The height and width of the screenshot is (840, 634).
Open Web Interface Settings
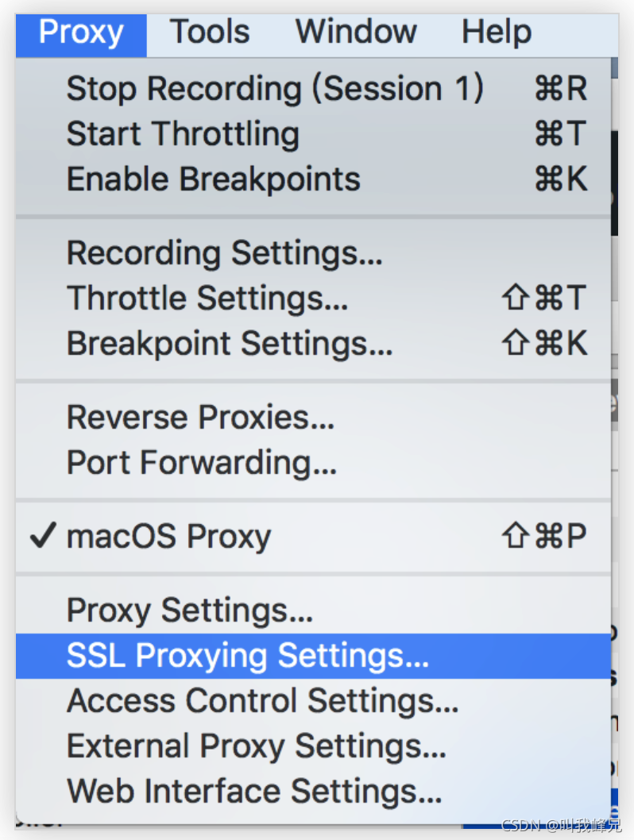[254, 792]
